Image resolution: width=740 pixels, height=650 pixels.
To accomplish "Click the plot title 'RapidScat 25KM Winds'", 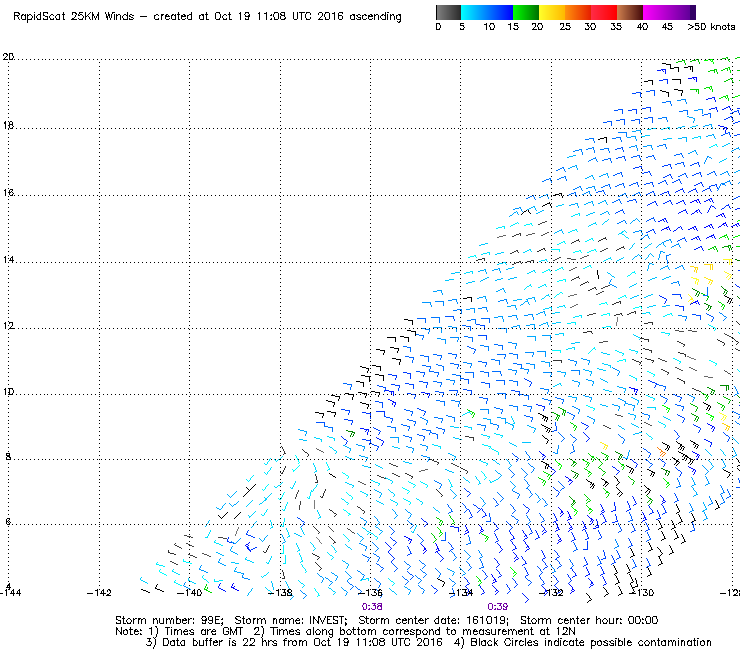I will pyautogui.click(x=74, y=16).
